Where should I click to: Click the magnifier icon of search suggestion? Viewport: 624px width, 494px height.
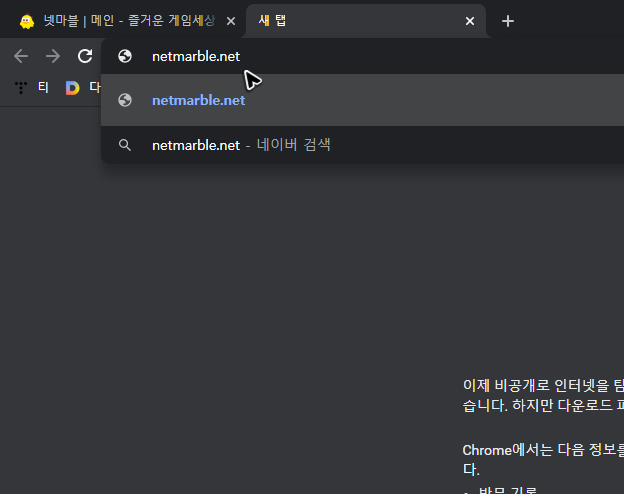tap(125, 145)
